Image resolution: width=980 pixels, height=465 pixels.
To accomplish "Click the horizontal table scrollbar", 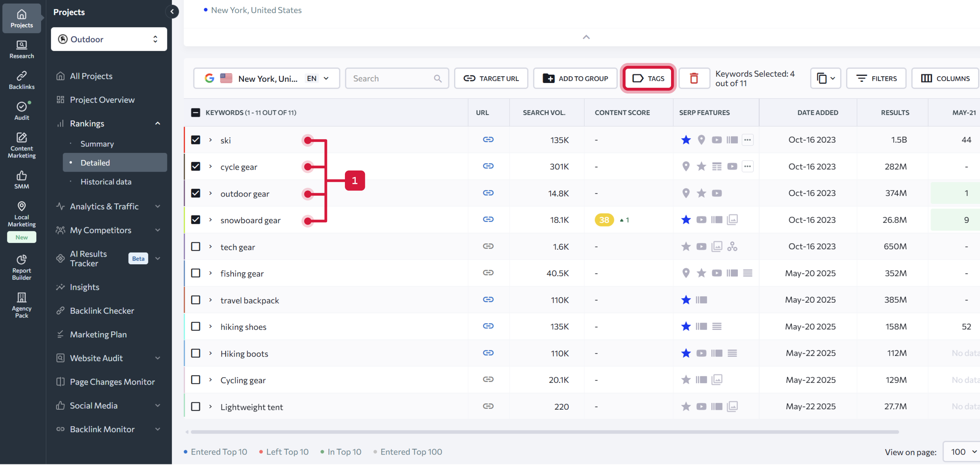I will [x=544, y=432].
